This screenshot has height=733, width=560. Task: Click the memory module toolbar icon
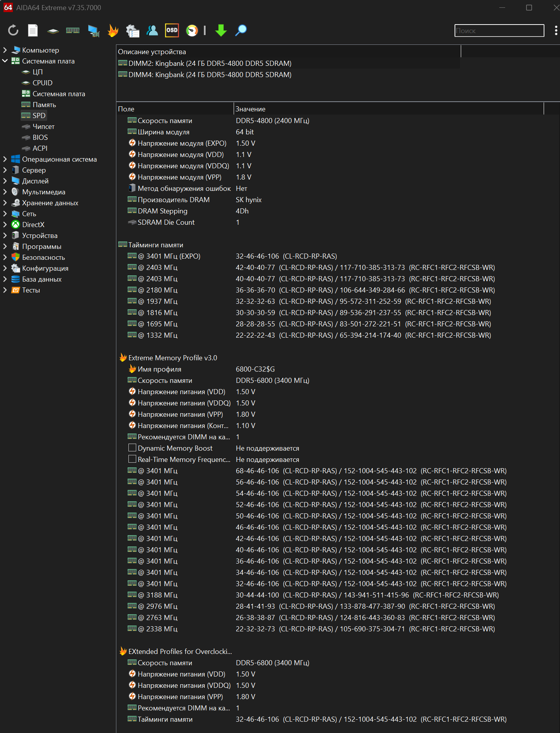[73, 30]
